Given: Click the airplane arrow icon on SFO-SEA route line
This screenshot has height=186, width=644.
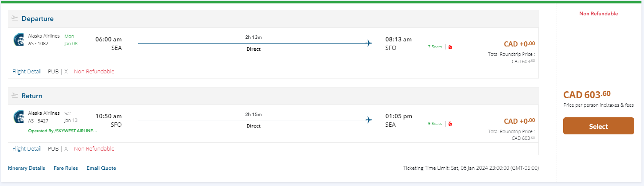Looking at the screenshot, I should coord(369,120).
